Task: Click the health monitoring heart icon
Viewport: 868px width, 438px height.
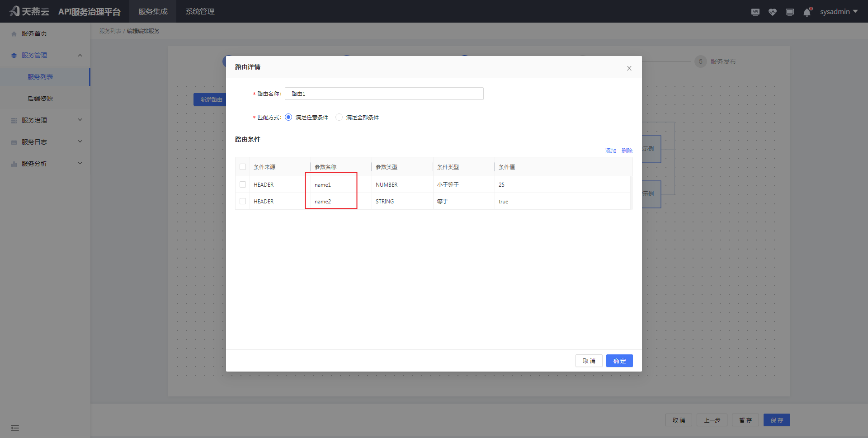Action: pyautogui.click(x=773, y=12)
